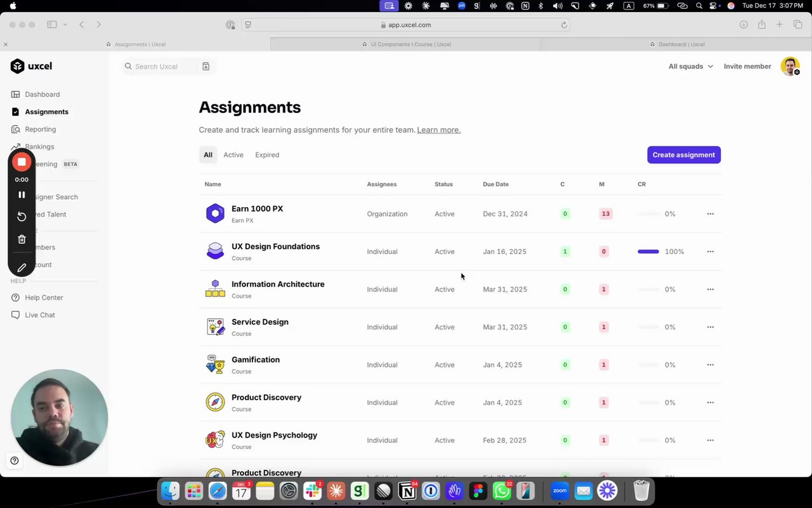812x508 pixels.
Task: Click the Safari address bar
Action: [x=406, y=25]
